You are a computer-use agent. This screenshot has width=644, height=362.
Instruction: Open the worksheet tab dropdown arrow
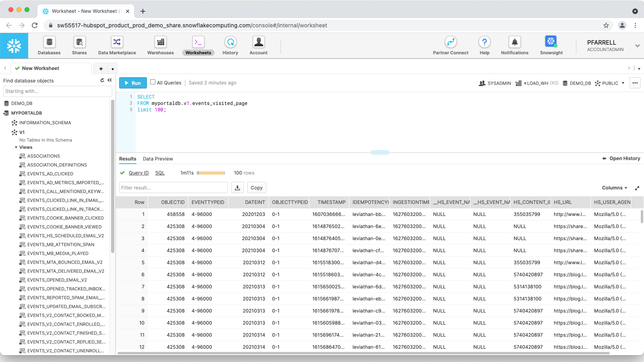113,69
